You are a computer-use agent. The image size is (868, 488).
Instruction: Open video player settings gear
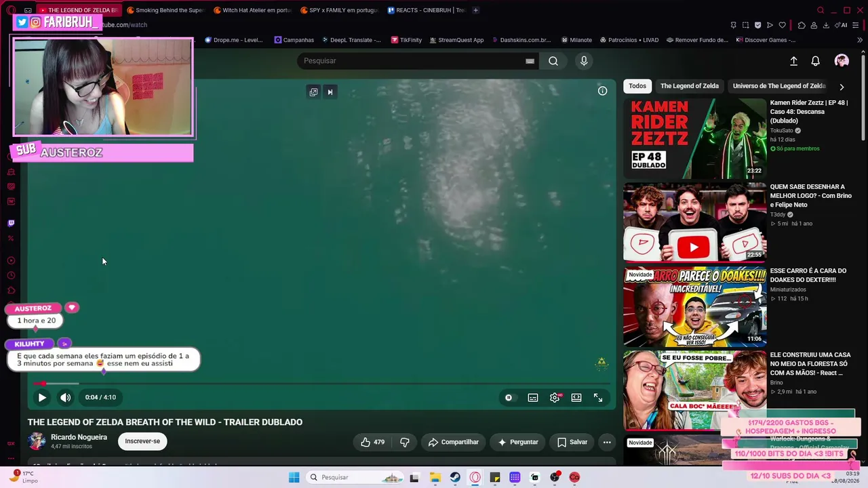[x=555, y=398]
